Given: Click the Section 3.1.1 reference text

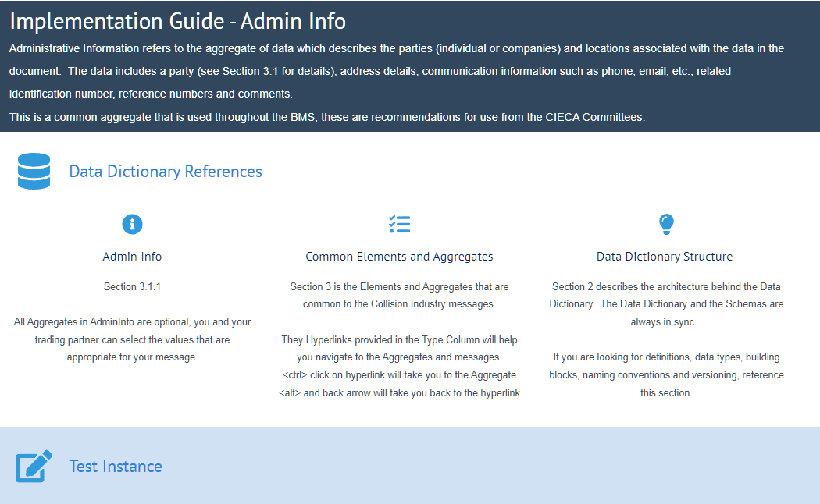Looking at the screenshot, I should pos(131,286).
